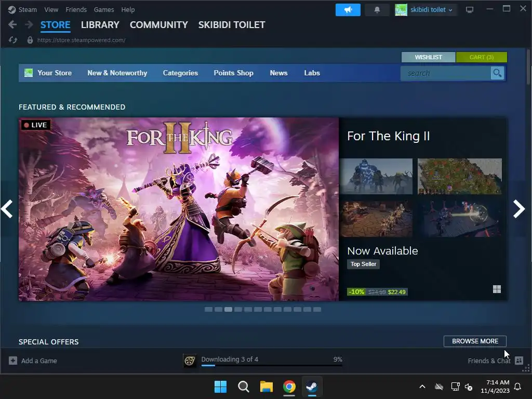Click the blue golem screenshot thumbnail

coord(377,176)
